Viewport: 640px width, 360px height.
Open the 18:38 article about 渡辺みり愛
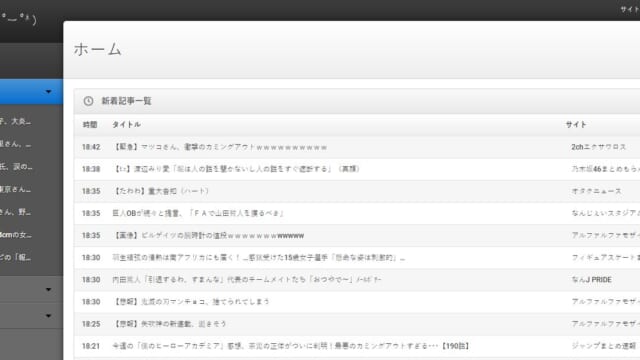click(x=236, y=169)
